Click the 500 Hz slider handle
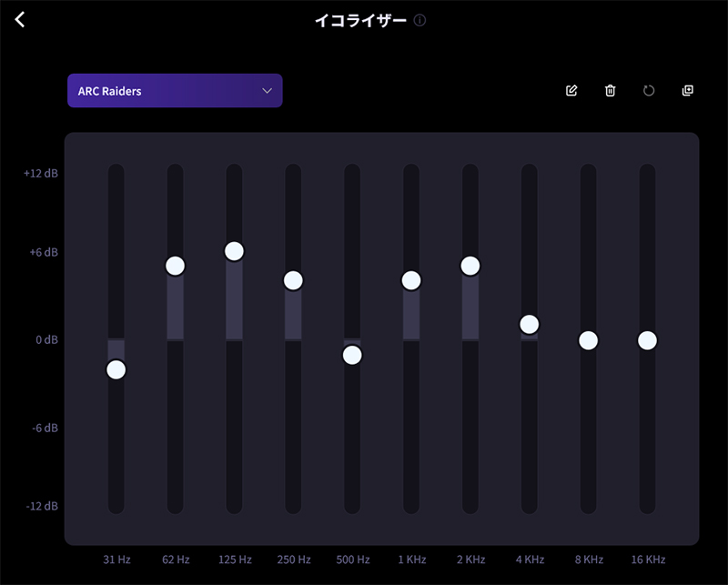This screenshot has width=728, height=585. pyautogui.click(x=352, y=355)
